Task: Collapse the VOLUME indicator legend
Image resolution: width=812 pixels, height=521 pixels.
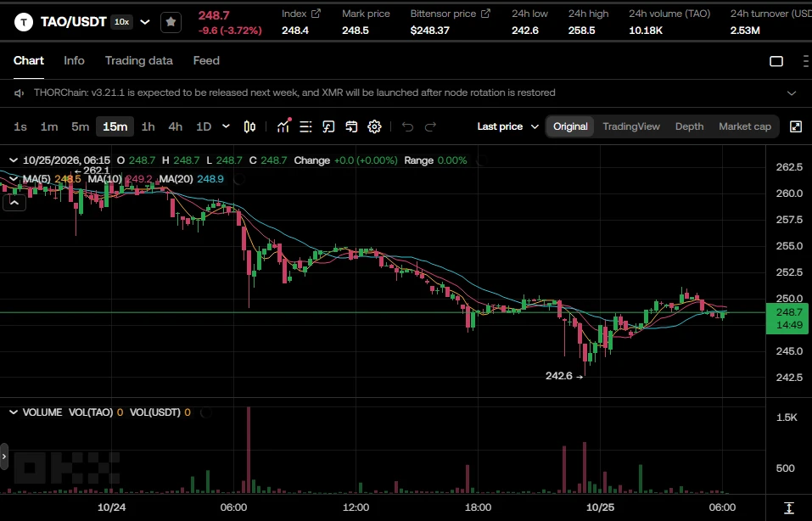Action: click(14, 412)
